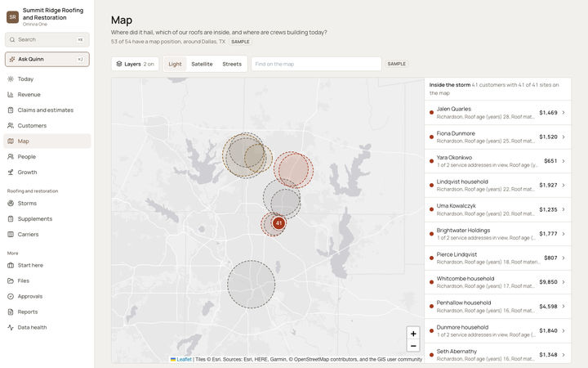Expand Uma Kowalczyk row chevron
The height and width of the screenshot is (368, 588).
point(563,209)
